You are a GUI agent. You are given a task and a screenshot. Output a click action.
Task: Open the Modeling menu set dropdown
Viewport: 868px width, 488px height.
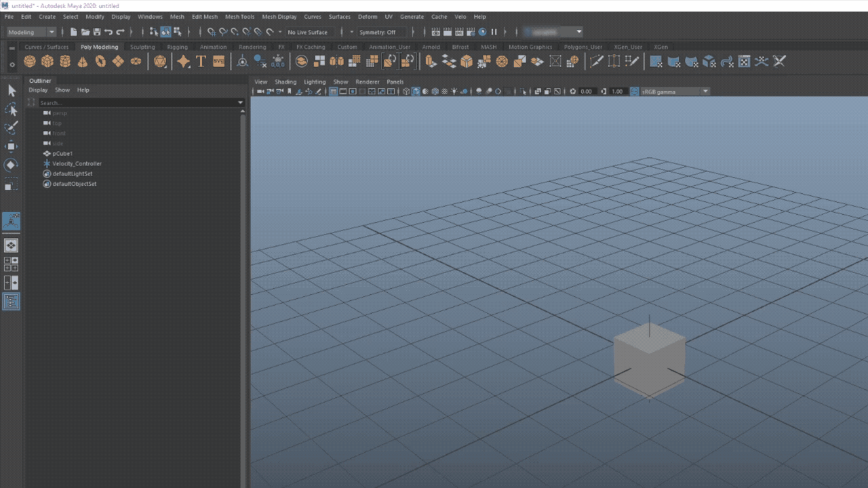click(31, 32)
